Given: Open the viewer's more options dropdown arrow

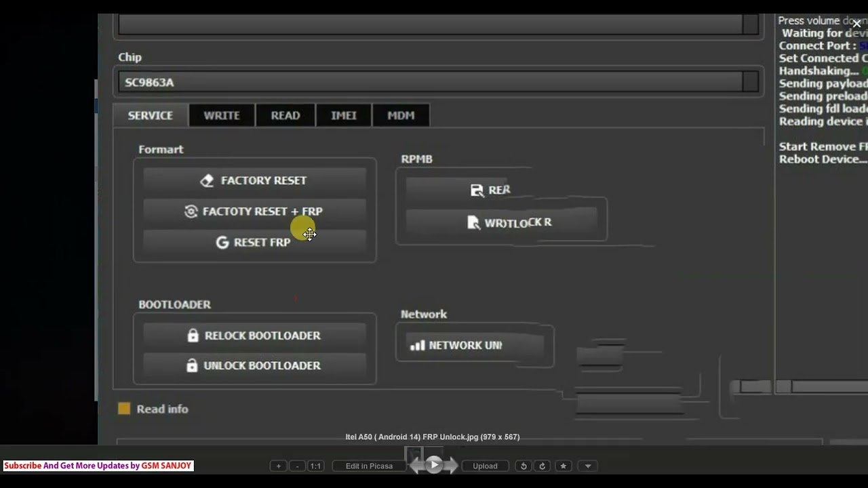Looking at the screenshot, I should coord(588,466).
